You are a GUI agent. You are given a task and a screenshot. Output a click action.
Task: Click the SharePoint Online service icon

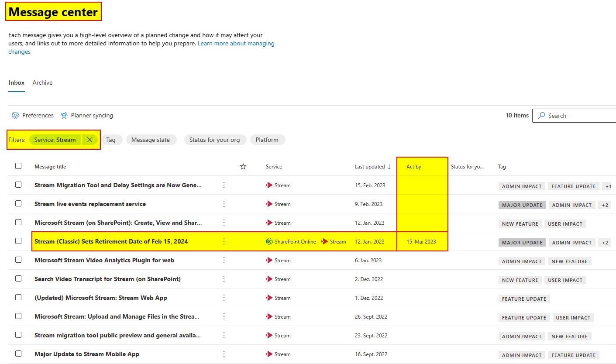point(269,241)
